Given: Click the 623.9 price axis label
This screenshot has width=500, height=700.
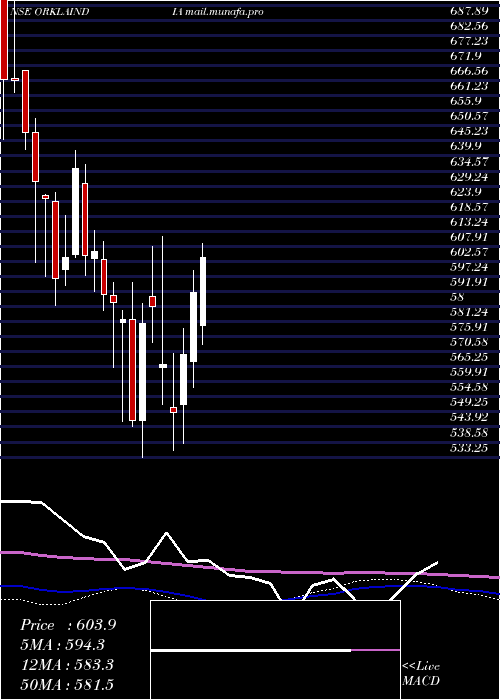Looking at the screenshot, I should coord(466,192).
